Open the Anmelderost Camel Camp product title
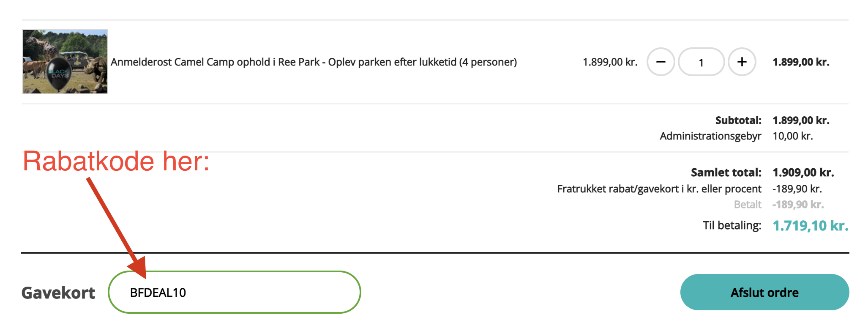Viewport: 868px width, 323px height. pos(314,62)
